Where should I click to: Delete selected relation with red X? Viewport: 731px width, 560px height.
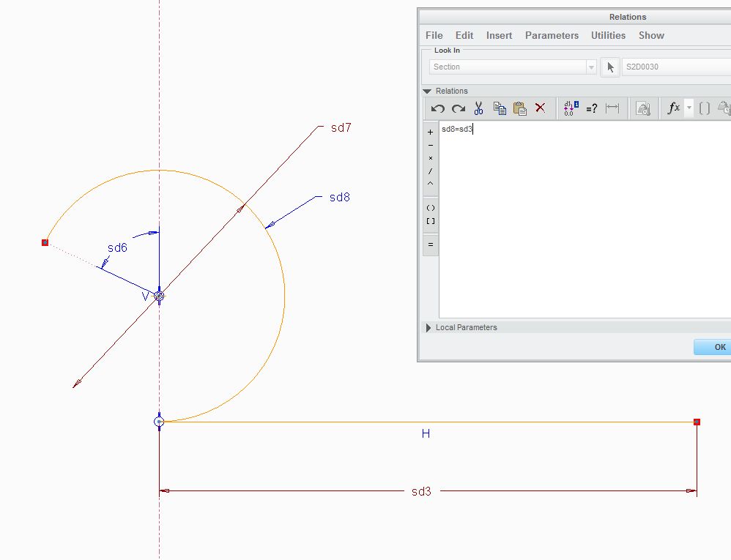tap(541, 108)
